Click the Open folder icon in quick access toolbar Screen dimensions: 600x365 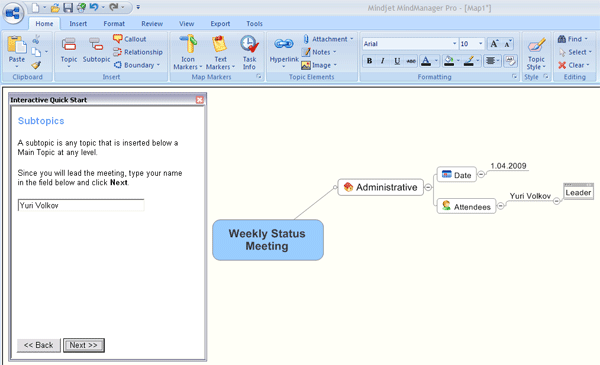pos(55,7)
